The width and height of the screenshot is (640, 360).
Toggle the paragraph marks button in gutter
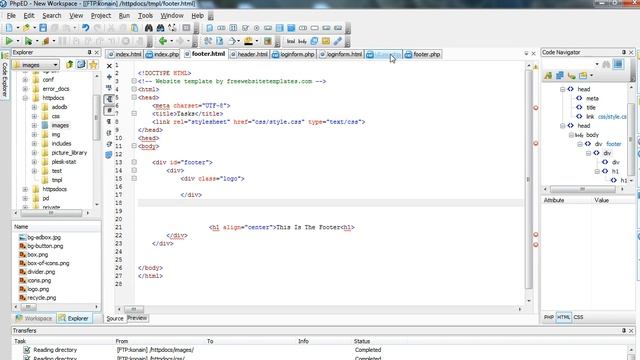(109, 122)
